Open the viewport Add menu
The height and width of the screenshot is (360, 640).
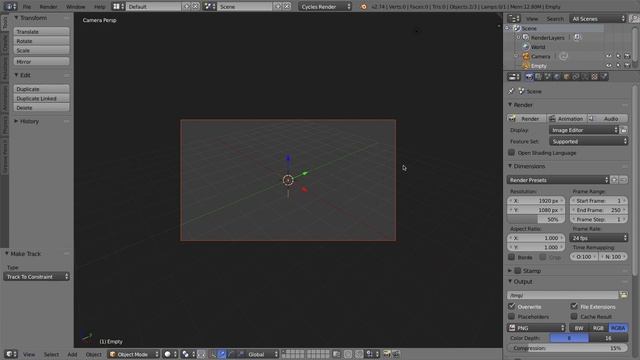[x=72, y=354]
